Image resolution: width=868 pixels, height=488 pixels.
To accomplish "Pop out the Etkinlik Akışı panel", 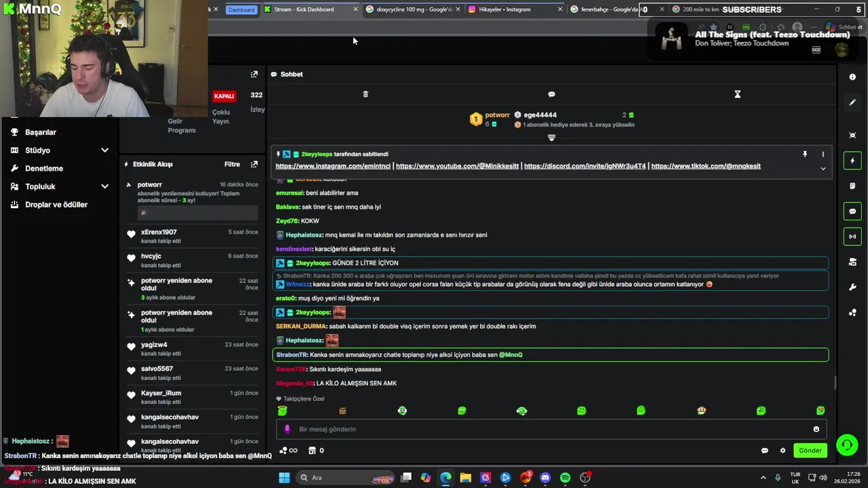I will coord(254,164).
